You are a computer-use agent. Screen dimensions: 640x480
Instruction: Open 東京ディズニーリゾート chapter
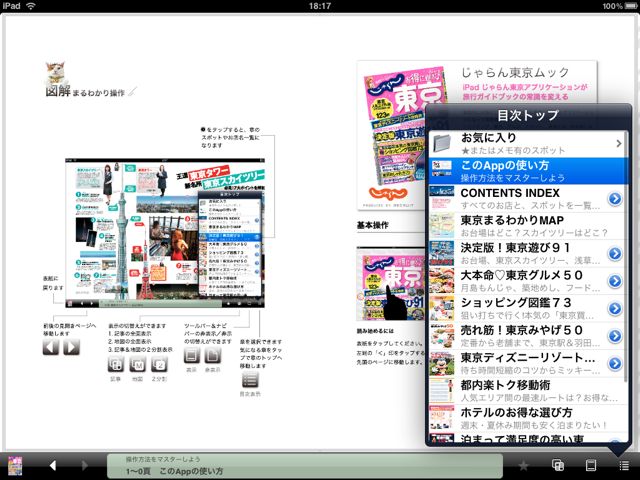click(x=527, y=363)
